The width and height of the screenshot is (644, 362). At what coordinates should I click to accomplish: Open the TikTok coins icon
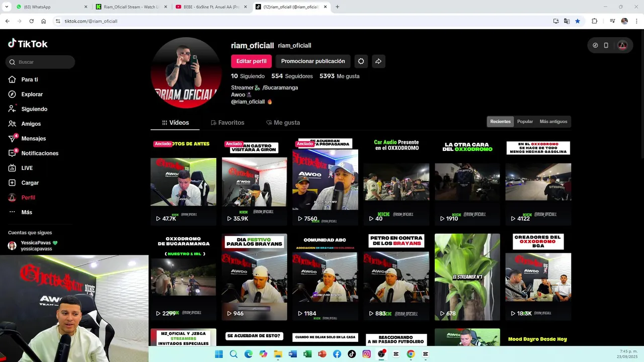595,45
